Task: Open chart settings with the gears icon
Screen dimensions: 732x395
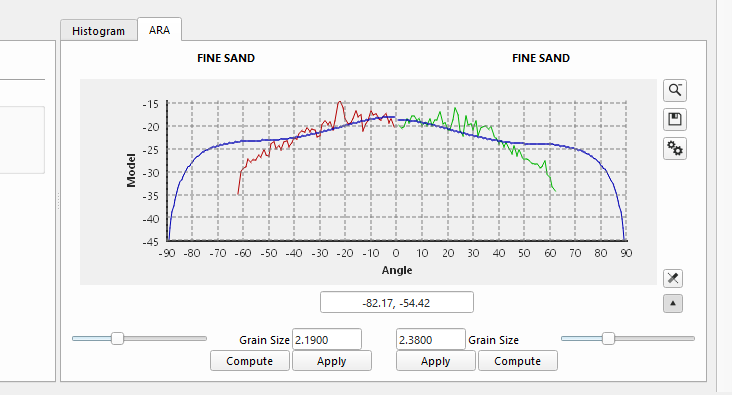Action: [675, 149]
